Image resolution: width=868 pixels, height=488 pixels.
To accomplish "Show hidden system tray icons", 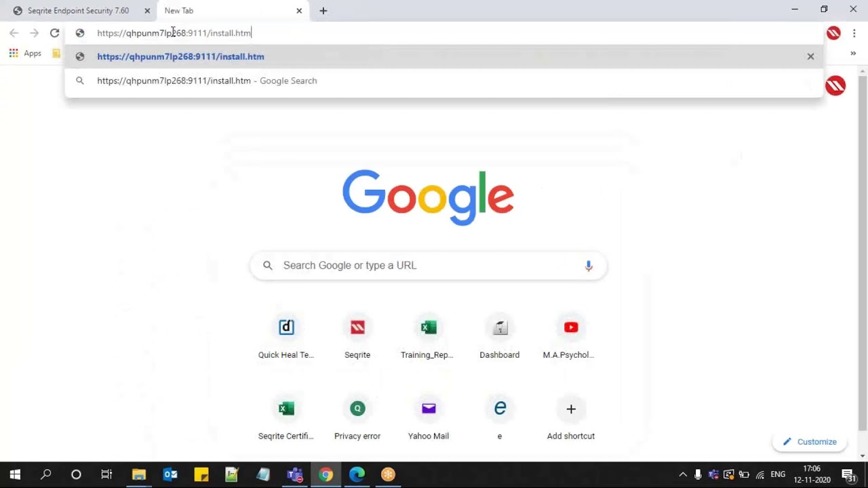I will [683, 474].
